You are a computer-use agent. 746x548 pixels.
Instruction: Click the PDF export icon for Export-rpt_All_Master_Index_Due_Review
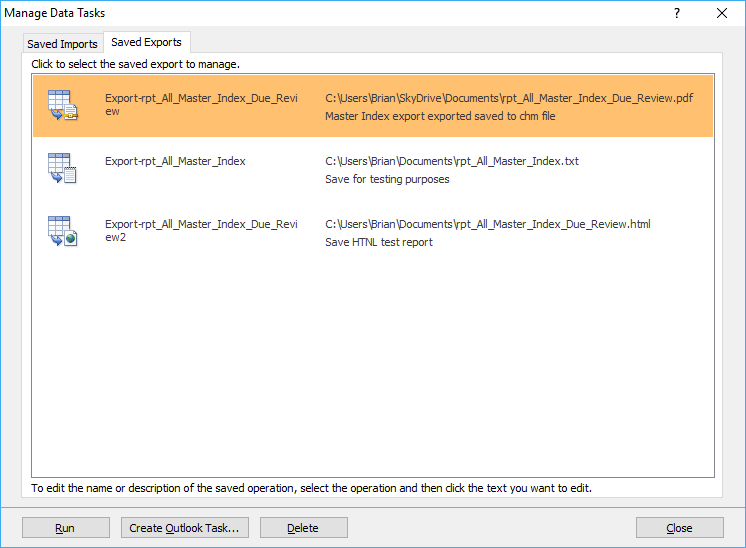[x=63, y=105]
